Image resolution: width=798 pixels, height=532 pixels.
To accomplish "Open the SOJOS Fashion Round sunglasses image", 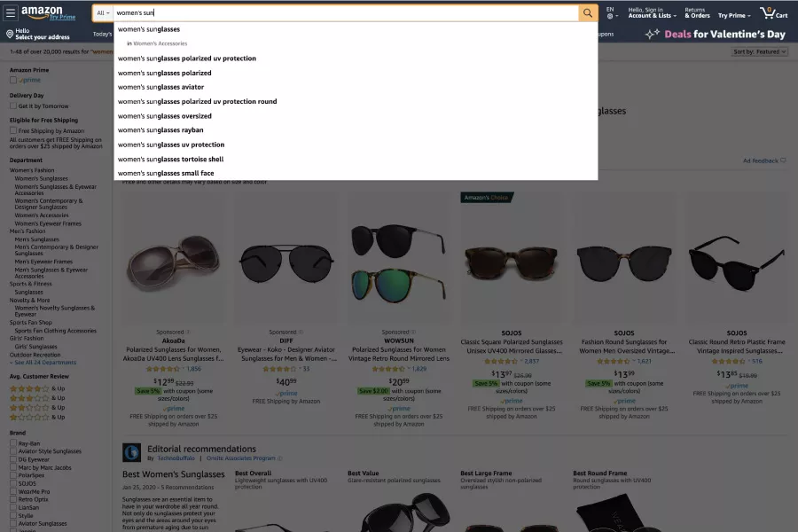I will click(624, 263).
